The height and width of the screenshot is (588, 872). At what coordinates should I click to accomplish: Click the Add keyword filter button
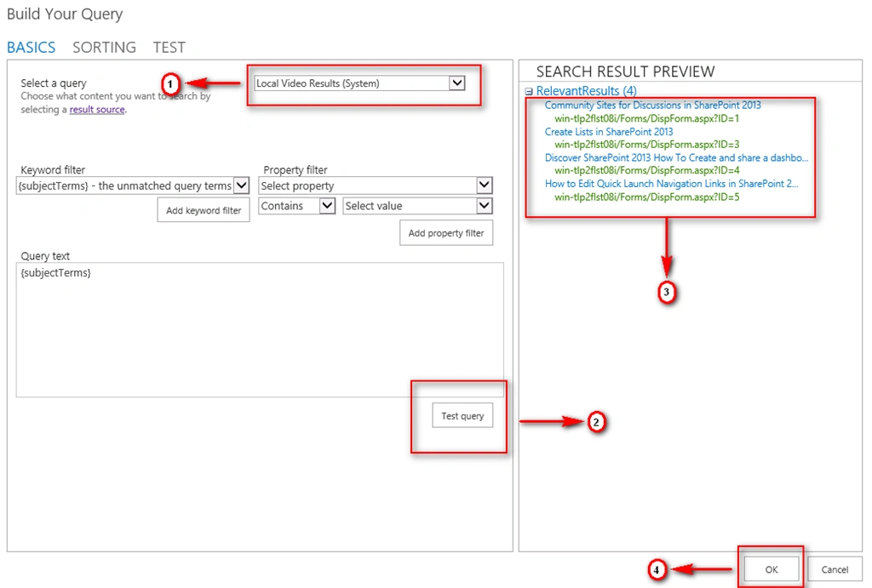tap(204, 211)
